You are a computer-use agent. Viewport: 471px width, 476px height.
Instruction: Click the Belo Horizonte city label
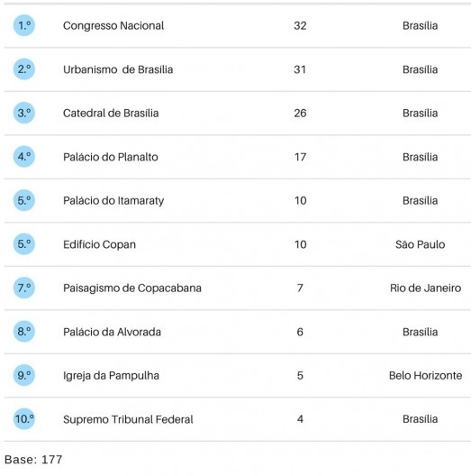[x=425, y=376]
